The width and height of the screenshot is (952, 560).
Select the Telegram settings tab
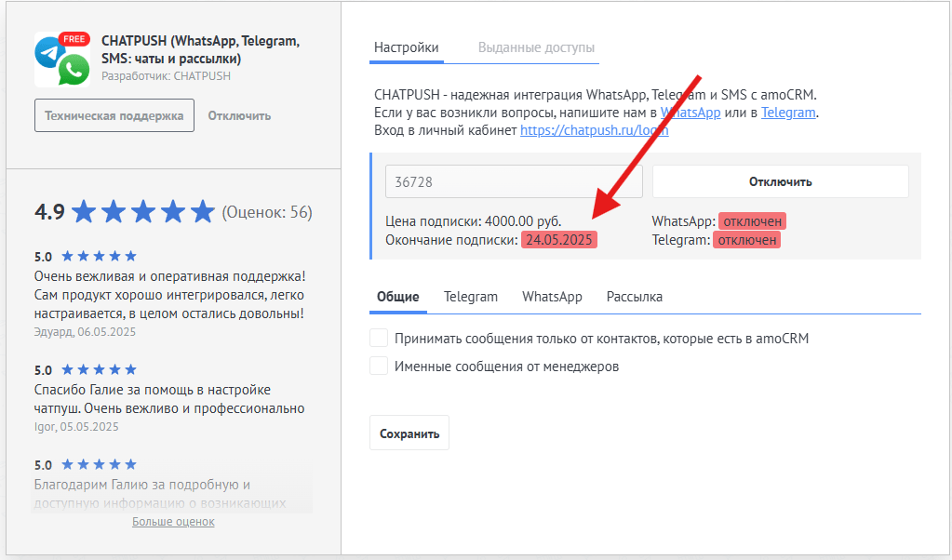(470, 297)
